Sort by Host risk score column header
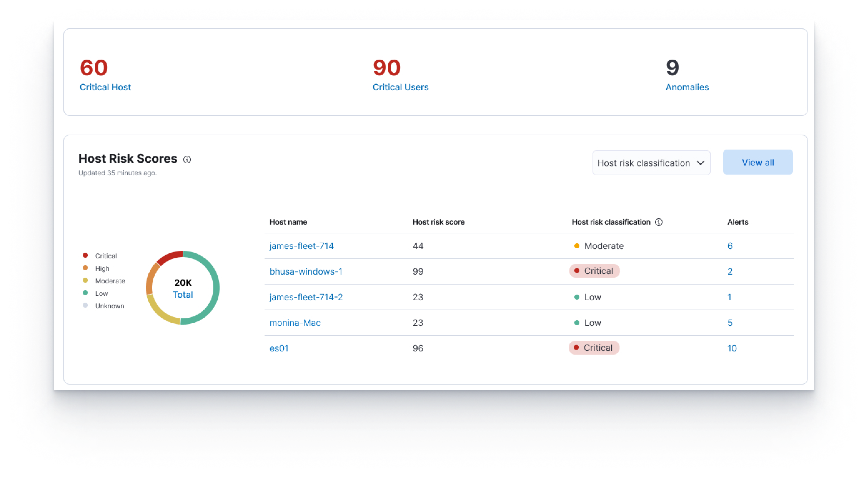 pyautogui.click(x=438, y=222)
